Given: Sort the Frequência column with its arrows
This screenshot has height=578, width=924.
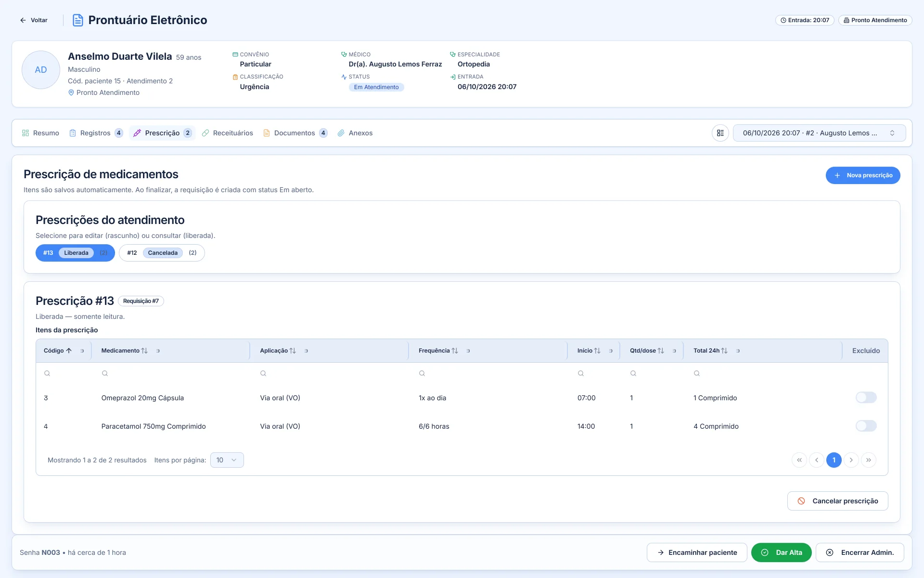Looking at the screenshot, I should [x=455, y=351].
